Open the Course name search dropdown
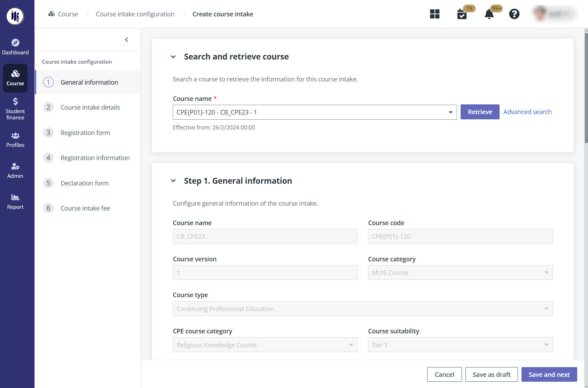This screenshot has width=588, height=388. click(x=315, y=112)
